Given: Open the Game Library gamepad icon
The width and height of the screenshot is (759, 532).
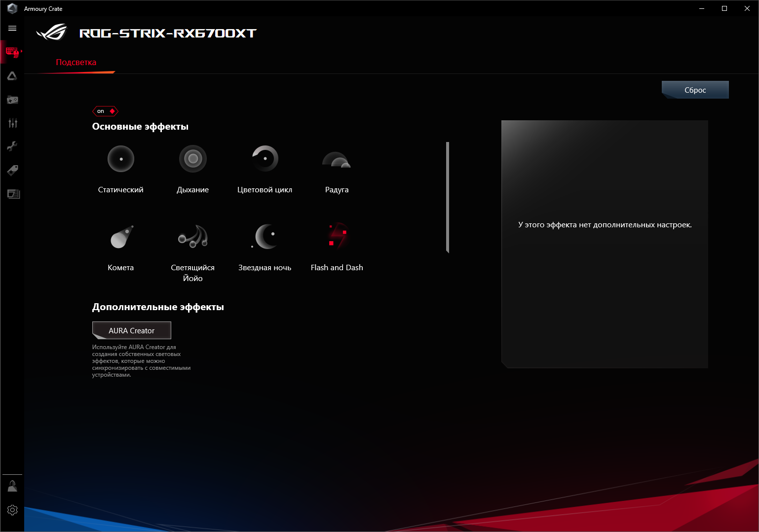Looking at the screenshot, I should [x=12, y=100].
